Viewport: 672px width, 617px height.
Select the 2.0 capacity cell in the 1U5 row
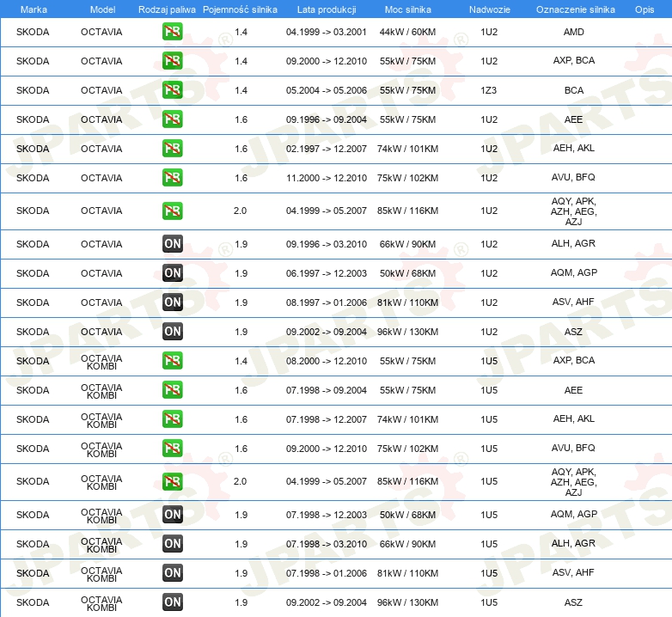point(240,481)
